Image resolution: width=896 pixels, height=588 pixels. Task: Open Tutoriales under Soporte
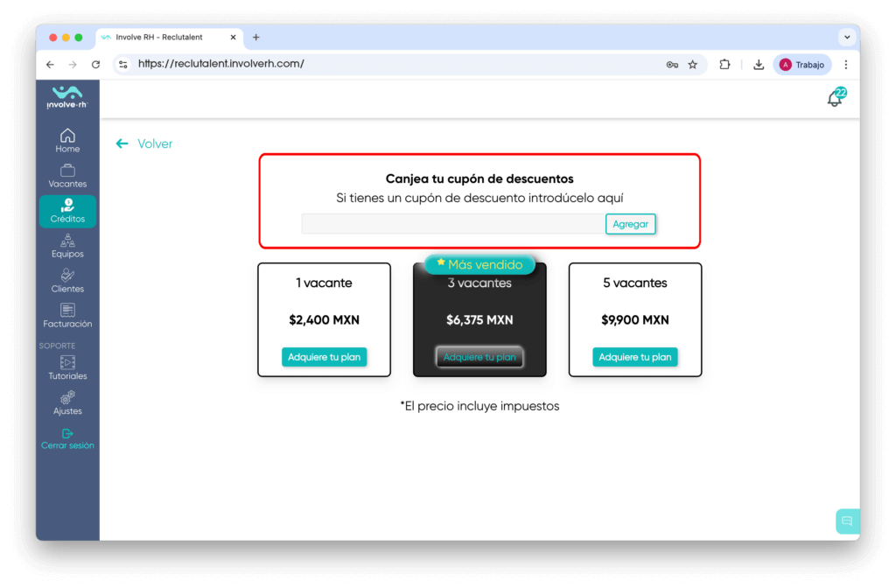(x=67, y=368)
